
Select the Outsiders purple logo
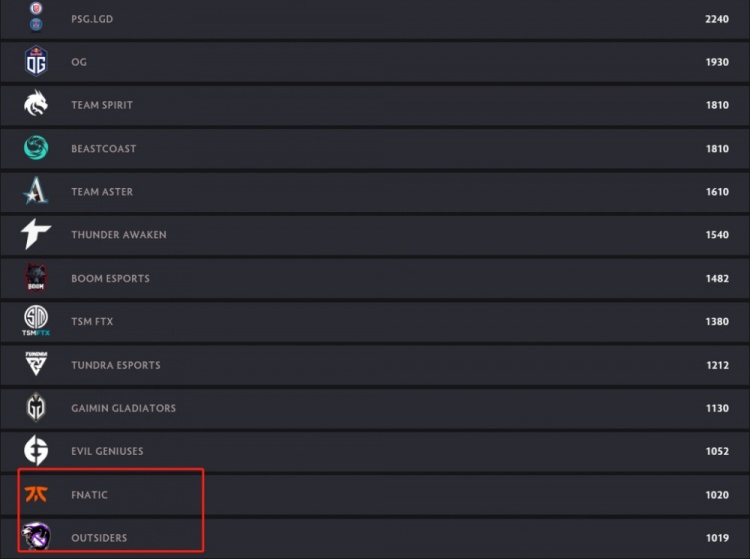pyautogui.click(x=36, y=536)
